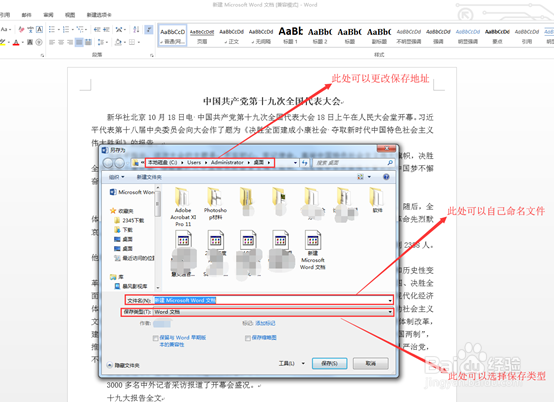Click the numbered list icon in ribbon
This screenshot has width=554, height=402.
click(66, 29)
